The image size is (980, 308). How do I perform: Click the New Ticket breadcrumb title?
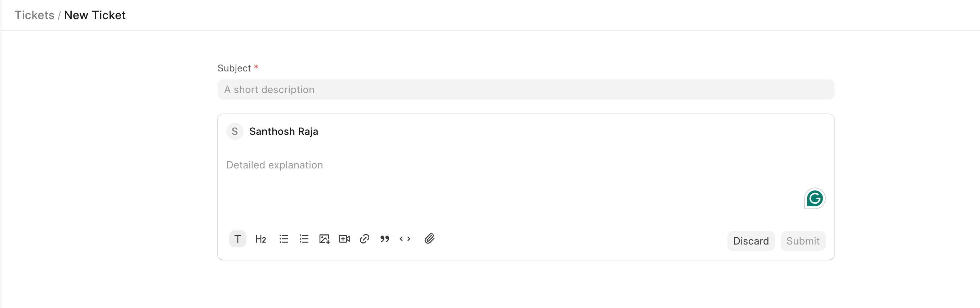click(x=95, y=15)
